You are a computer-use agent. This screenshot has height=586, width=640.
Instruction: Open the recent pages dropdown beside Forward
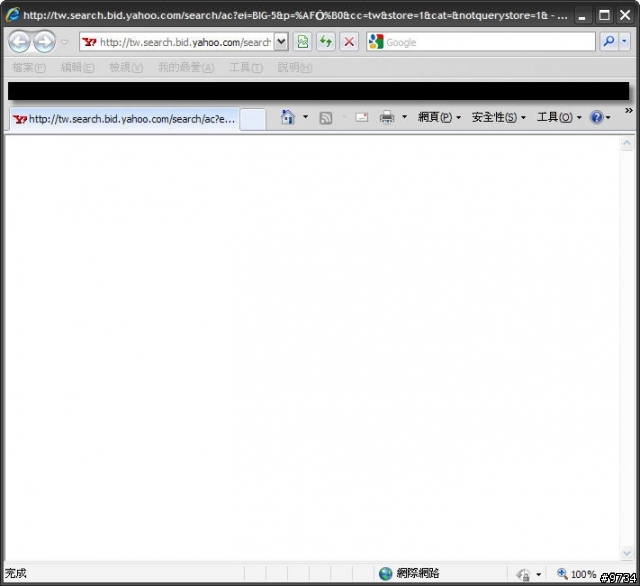(64, 42)
